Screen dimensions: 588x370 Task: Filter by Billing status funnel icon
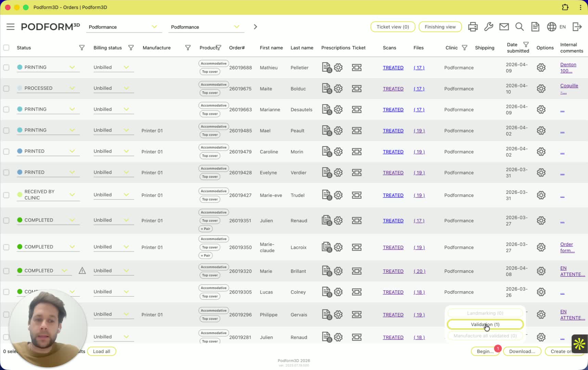pos(131,48)
